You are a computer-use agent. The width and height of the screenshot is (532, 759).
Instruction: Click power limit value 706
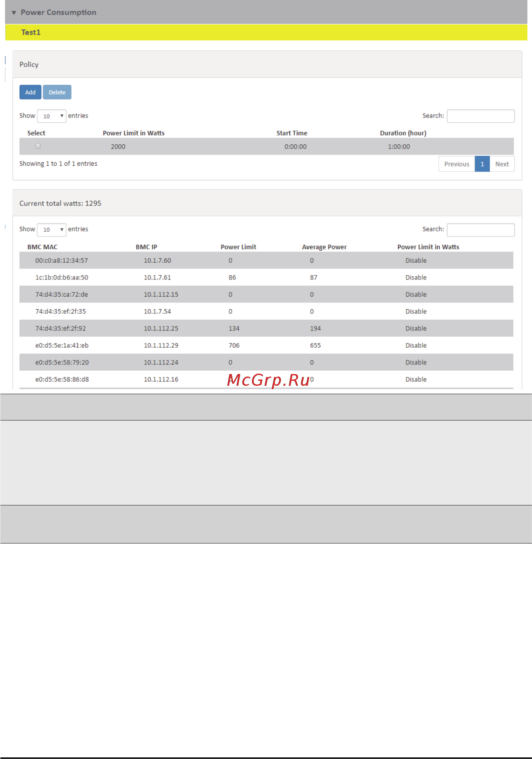[x=234, y=345]
